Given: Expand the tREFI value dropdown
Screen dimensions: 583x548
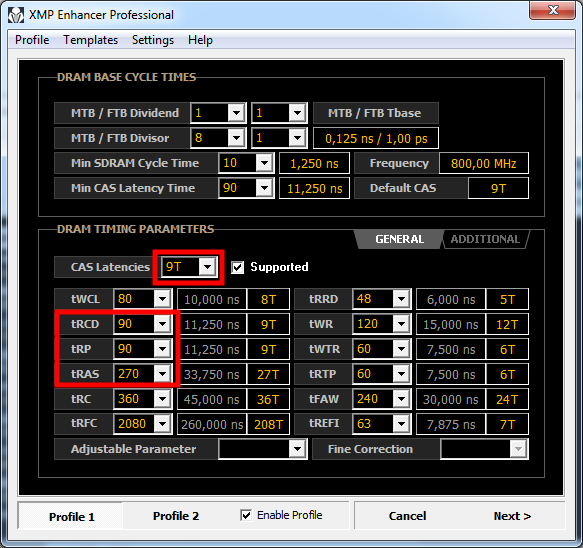Looking at the screenshot, I should (402, 424).
